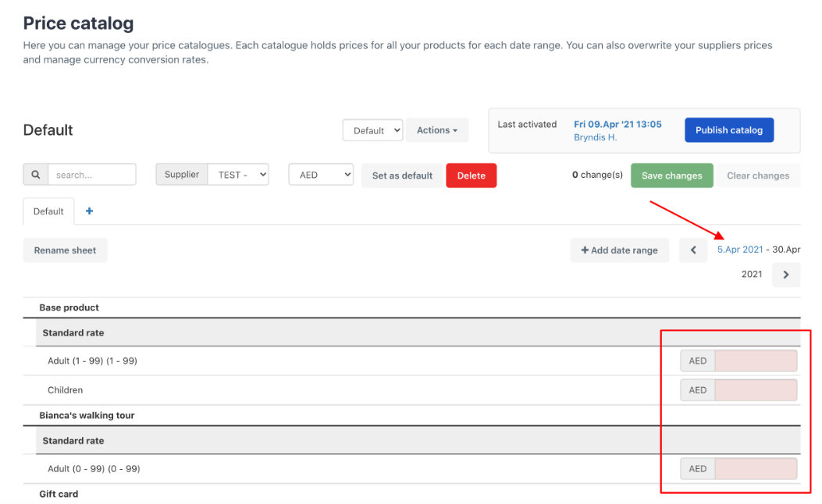Go to previous date range
This screenshot has height=504, width=822.
point(693,250)
